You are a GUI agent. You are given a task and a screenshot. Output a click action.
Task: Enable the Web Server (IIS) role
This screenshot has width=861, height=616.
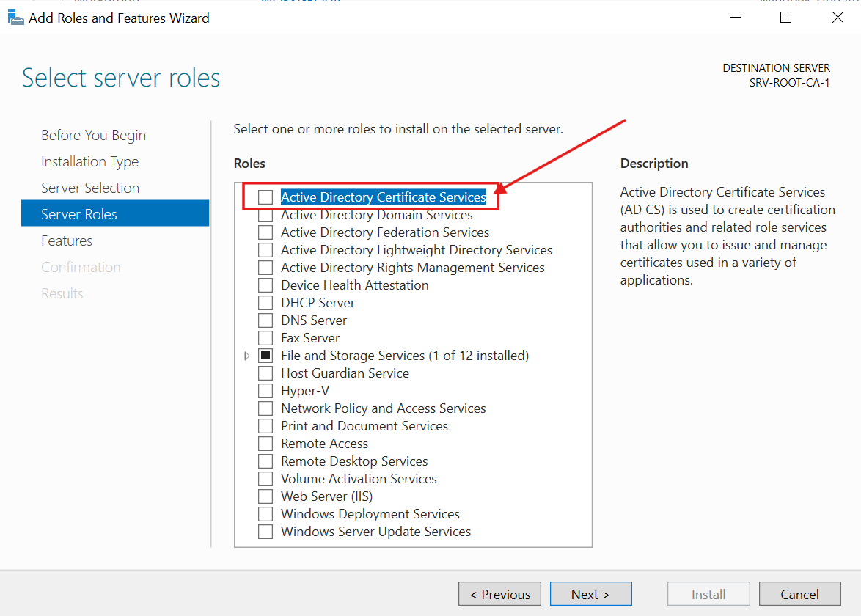pyautogui.click(x=265, y=496)
